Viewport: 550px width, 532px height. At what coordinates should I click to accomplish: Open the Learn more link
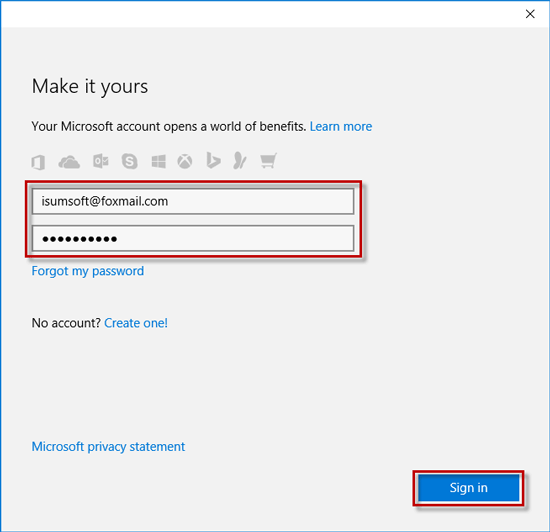341,127
